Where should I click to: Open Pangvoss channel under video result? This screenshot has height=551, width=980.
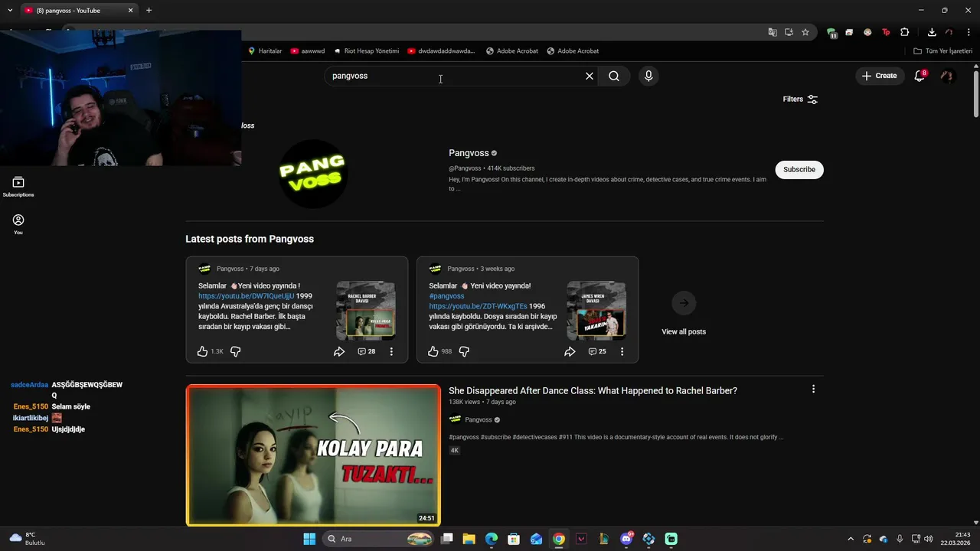tap(479, 419)
